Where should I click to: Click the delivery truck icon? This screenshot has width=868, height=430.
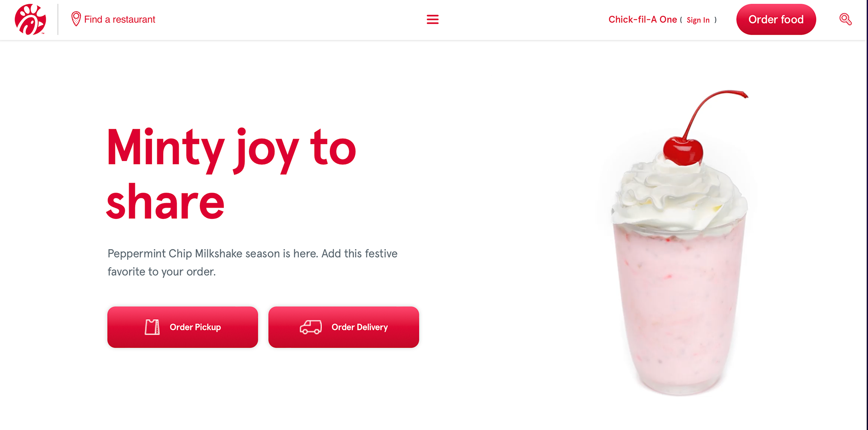[x=311, y=327]
